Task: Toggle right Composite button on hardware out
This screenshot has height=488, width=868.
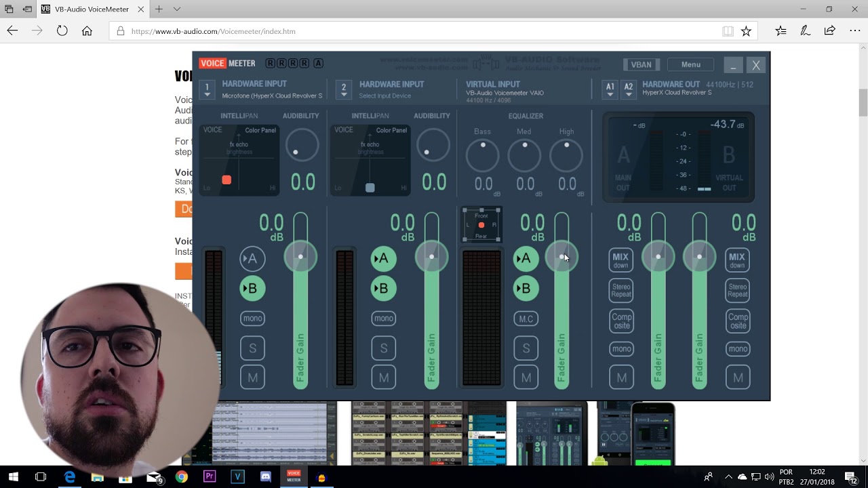Action: tap(738, 321)
